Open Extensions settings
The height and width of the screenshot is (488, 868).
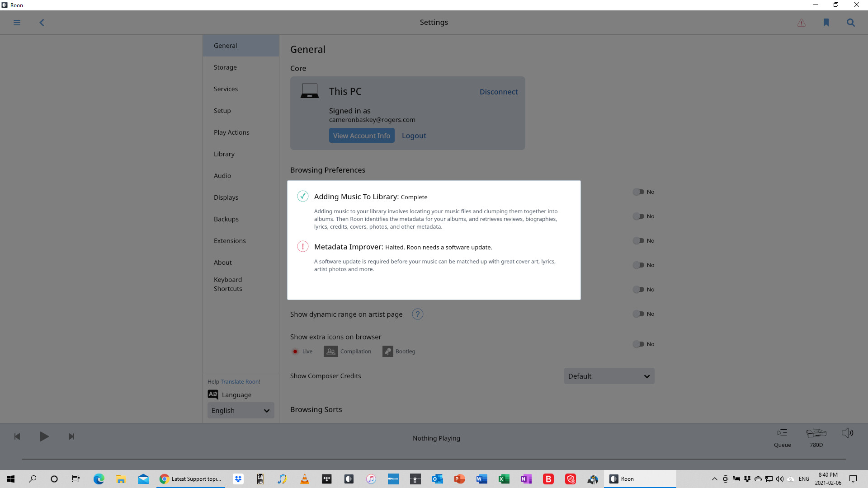click(x=241, y=241)
